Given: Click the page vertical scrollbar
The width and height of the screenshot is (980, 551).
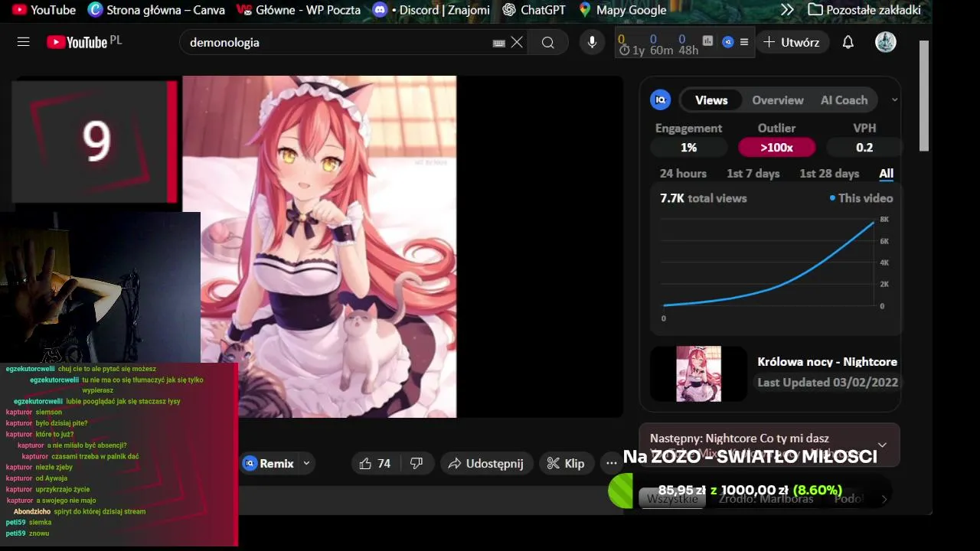Looking at the screenshot, I should coord(923,96).
